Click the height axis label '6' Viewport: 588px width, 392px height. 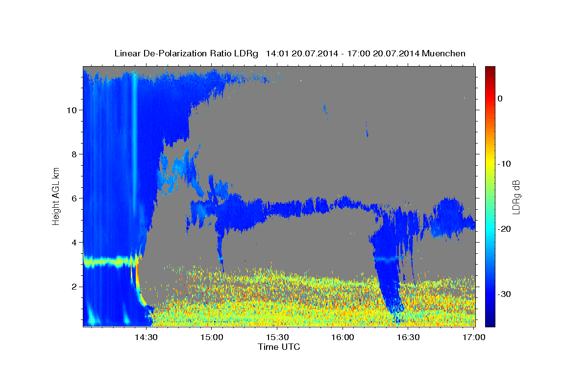click(x=73, y=198)
